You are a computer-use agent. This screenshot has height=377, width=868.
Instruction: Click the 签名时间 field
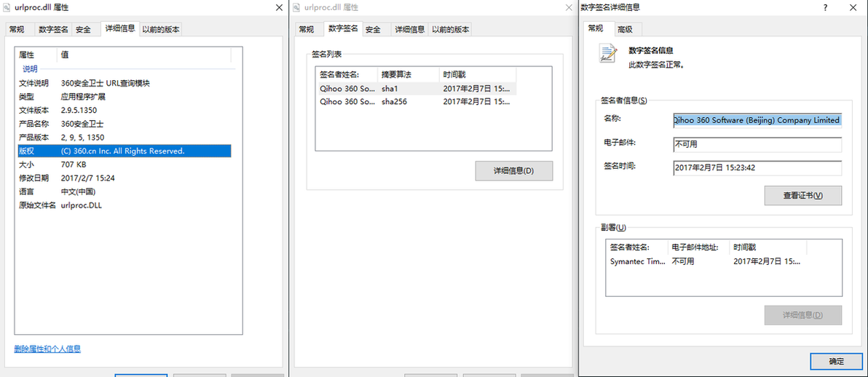pyautogui.click(x=757, y=167)
